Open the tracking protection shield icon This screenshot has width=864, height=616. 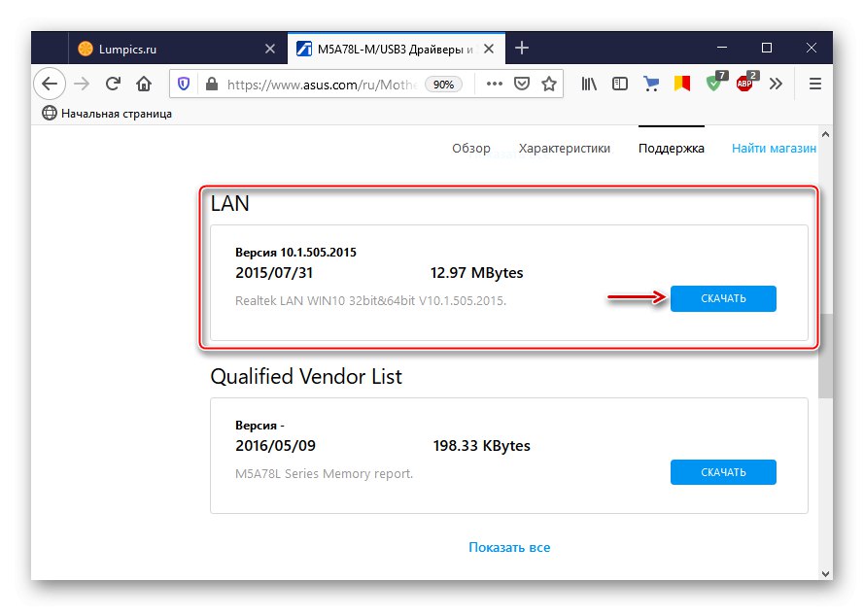pyautogui.click(x=184, y=84)
